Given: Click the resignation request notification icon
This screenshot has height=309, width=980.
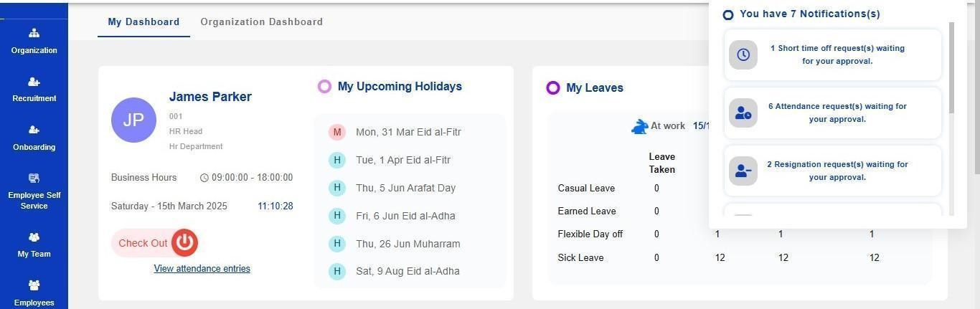Looking at the screenshot, I should coord(743,171).
